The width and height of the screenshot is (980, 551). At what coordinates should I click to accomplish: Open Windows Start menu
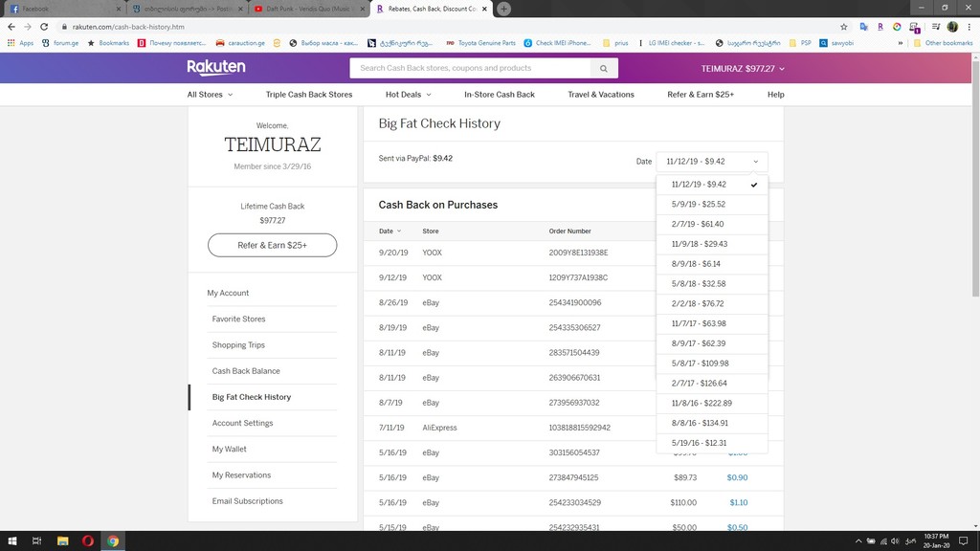pos(11,541)
